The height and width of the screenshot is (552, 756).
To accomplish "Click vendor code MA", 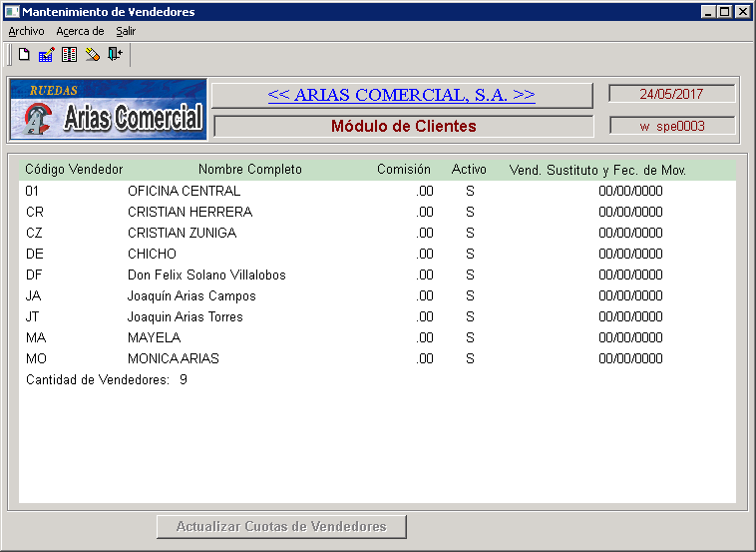I will click(36, 337).
